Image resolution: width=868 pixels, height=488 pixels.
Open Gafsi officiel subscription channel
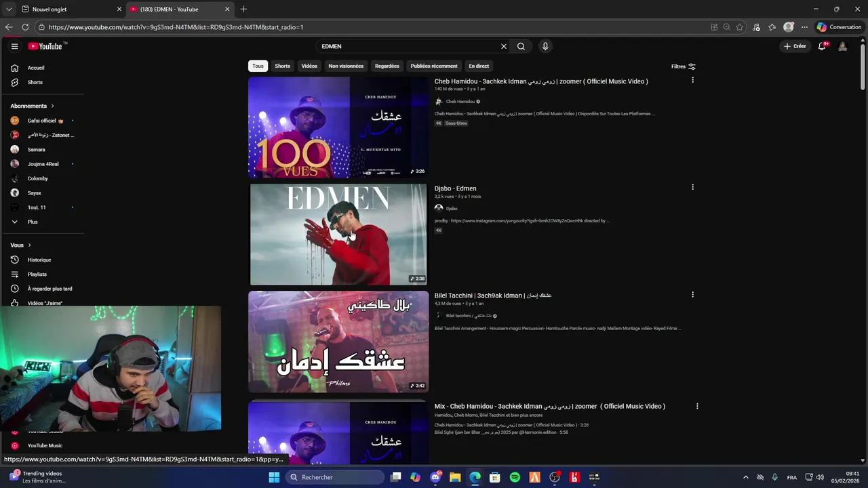pyautogui.click(x=42, y=121)
